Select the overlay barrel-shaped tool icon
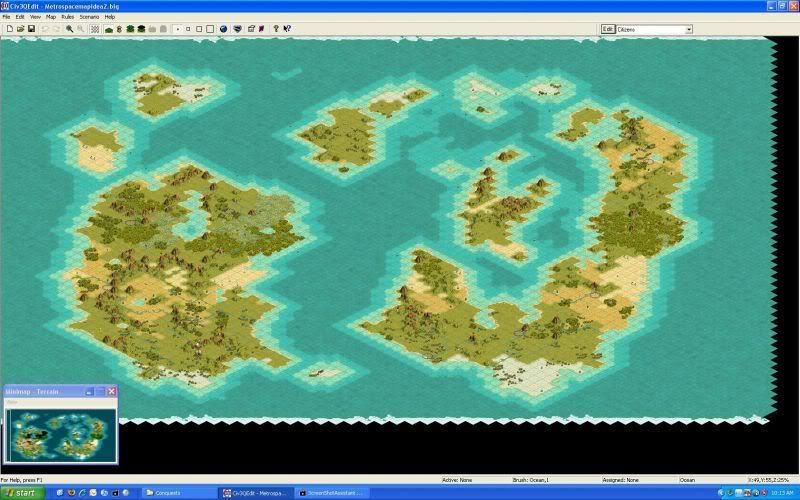 tap(119, 29)
